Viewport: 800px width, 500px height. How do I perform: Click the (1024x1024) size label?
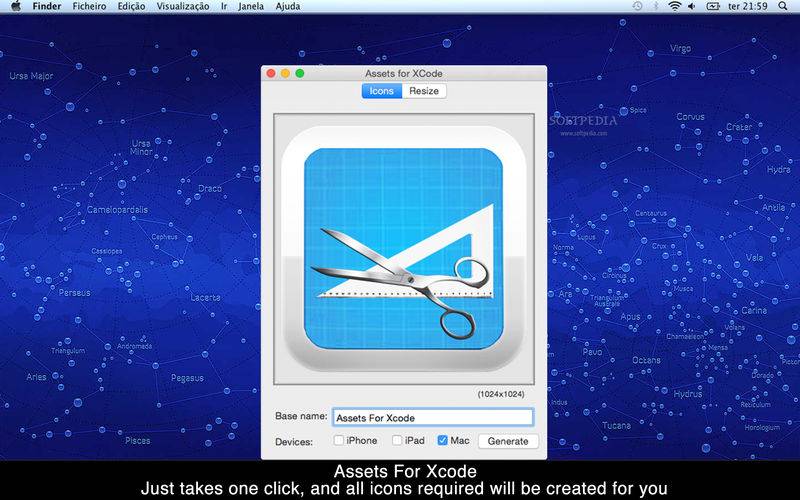[501, 394]
